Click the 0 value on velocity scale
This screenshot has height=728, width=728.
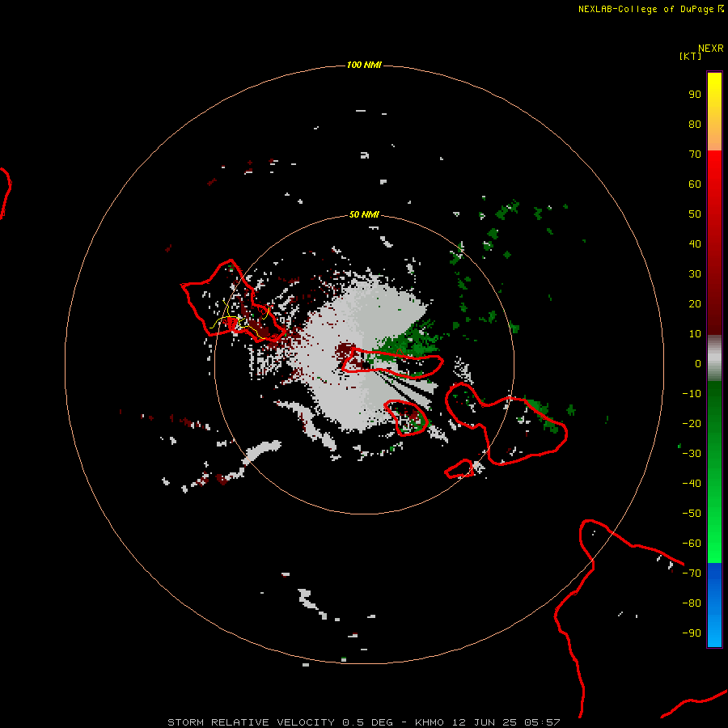point(698,364)
